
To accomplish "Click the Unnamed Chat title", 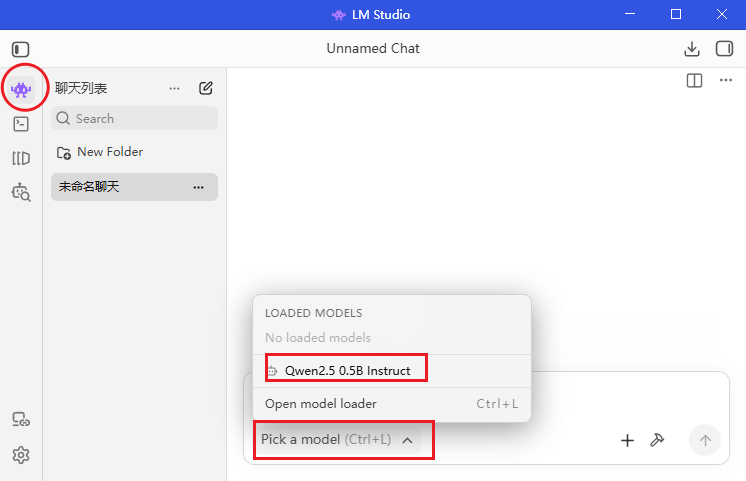I will tap(373, 49).
